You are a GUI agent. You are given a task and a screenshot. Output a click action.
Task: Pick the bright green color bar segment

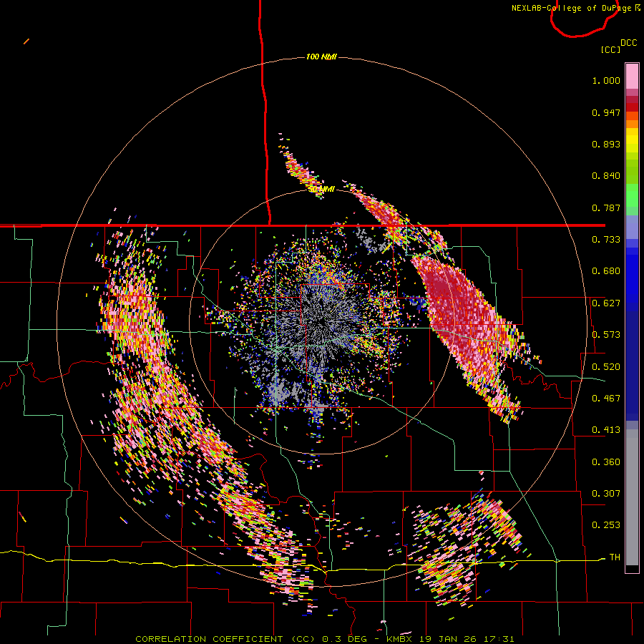click(632, 195)
